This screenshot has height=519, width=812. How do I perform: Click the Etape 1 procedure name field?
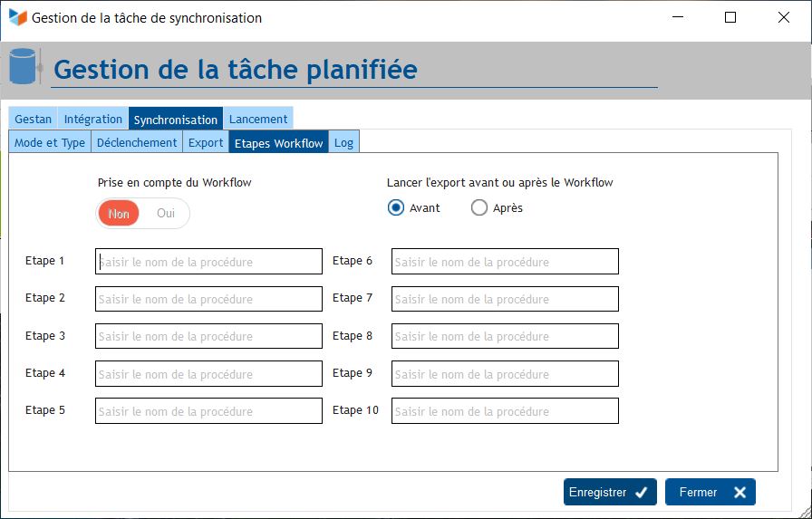(x=208, y=262)
